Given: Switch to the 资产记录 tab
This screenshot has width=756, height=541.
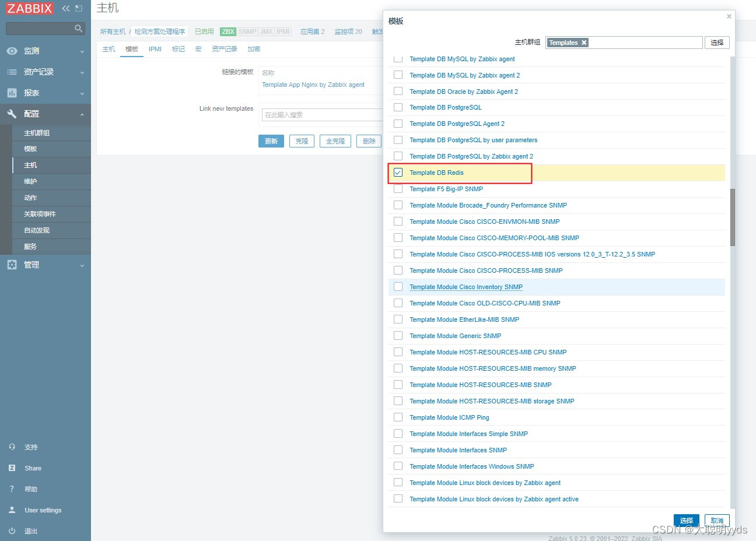Looking at the screenshot, I should pos(225,49).
